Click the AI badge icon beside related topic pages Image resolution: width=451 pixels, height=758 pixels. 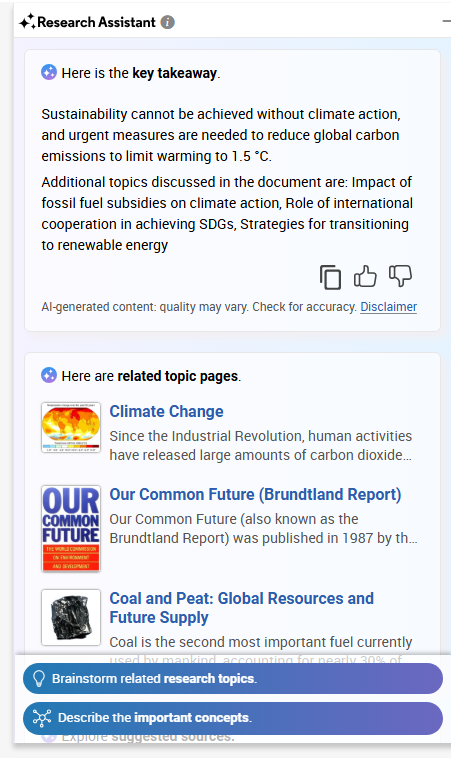(49, 375)
